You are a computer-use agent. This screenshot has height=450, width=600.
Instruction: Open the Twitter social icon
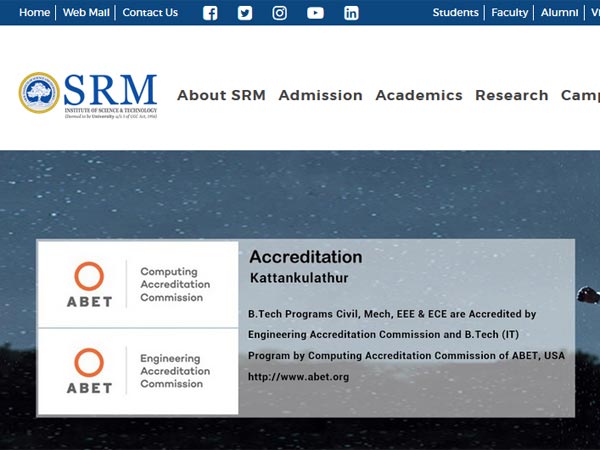pyautogui.click(x=245, y=13)
